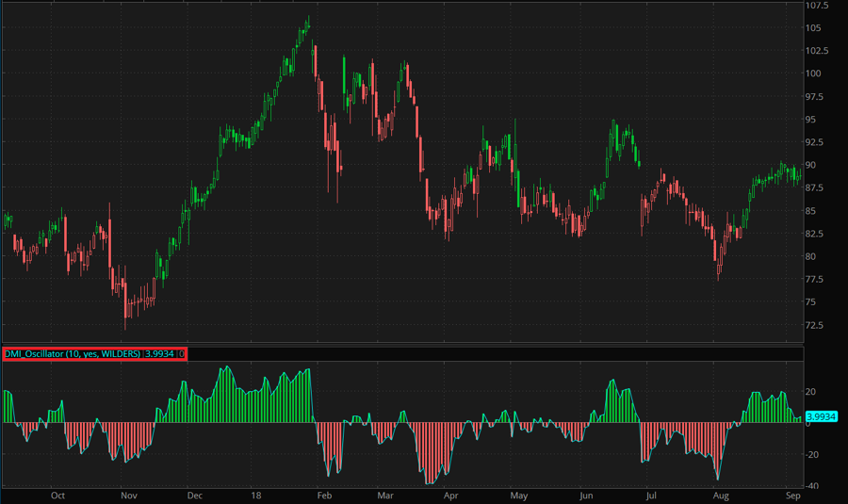
Task: Select the cyan 3.9934 value bubble on the oscillator axis
Action: coord(820,416)
